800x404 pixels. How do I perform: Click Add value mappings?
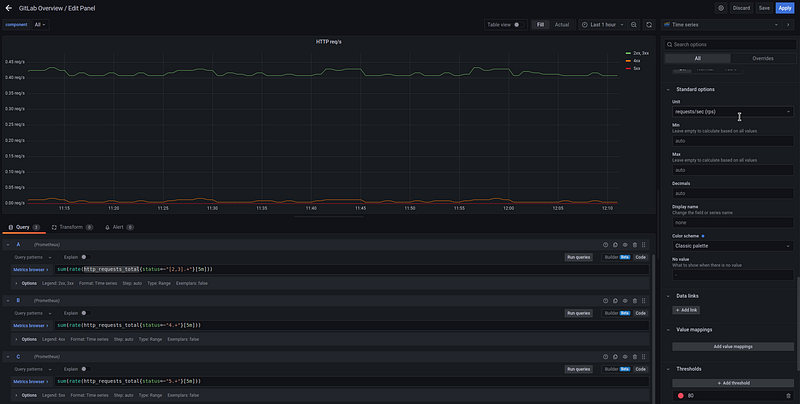point(733,347)
